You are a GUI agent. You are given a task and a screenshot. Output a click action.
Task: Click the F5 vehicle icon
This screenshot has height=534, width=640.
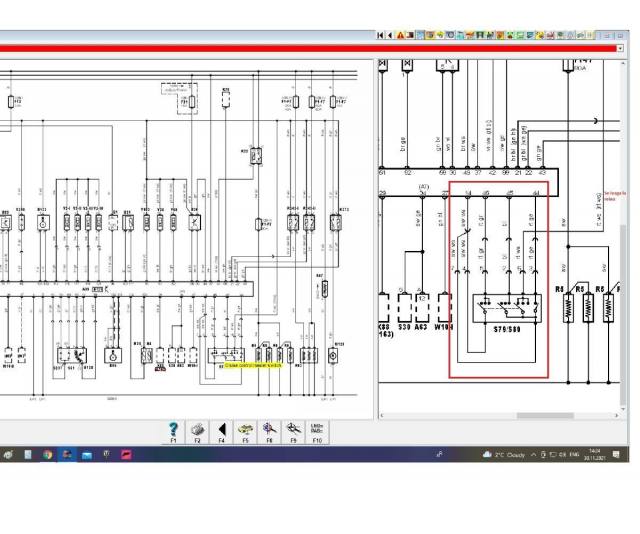246,429
